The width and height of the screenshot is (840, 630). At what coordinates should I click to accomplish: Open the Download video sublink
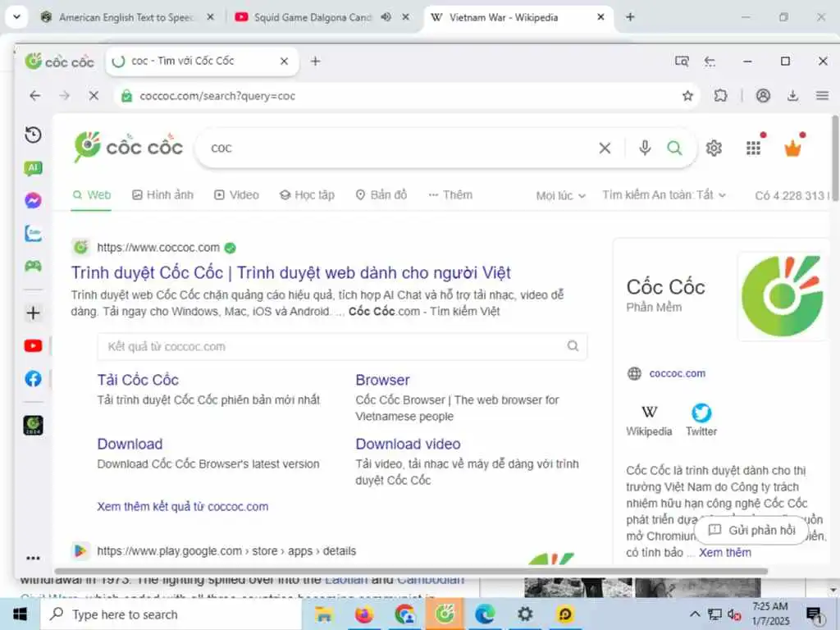coord(408,444)
